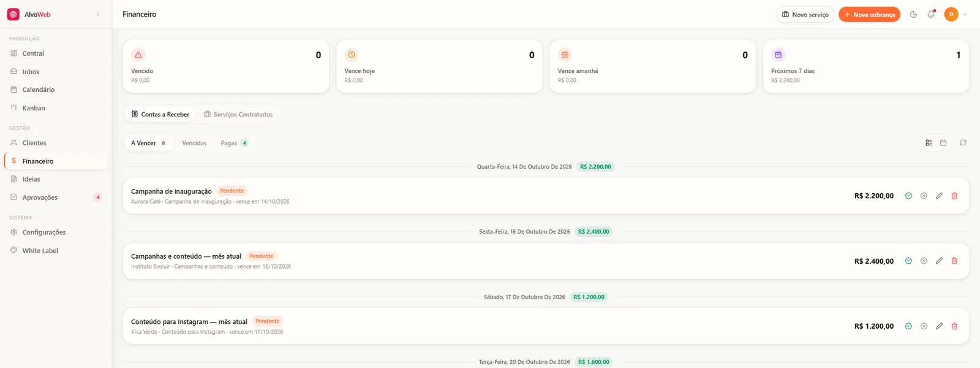Switch to Serviços Contratados tab
The width and height of the screenshot is (980, 368).
point(238,114)
